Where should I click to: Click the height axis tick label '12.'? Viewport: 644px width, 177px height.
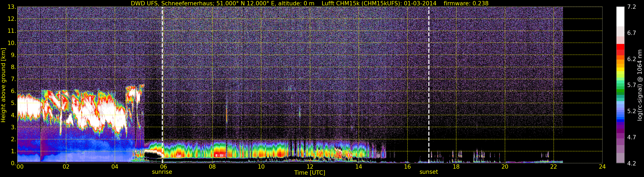12,19
